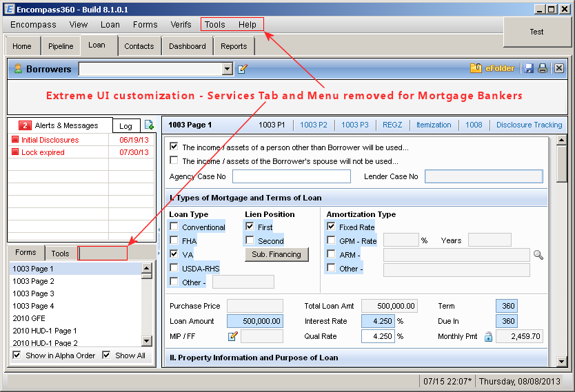Click the Sub. Financing button
575x392 pixels.
pyautogui.click(x=276, y=254)
